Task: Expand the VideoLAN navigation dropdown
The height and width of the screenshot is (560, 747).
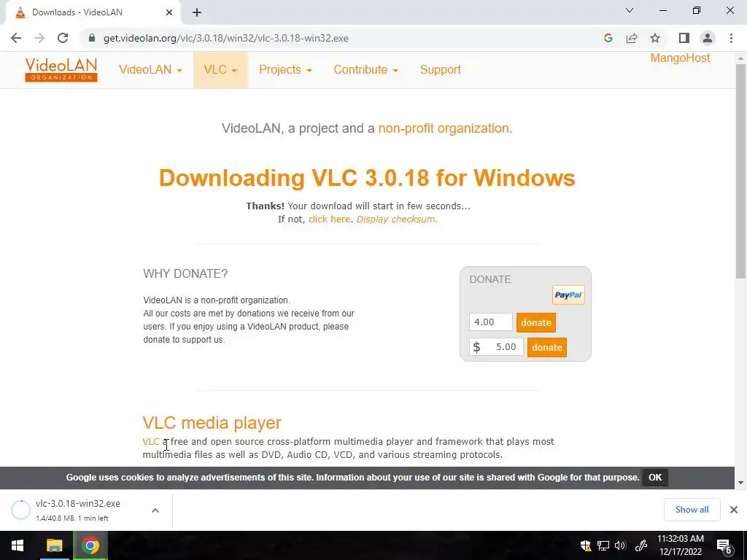Action: [150, 69]
